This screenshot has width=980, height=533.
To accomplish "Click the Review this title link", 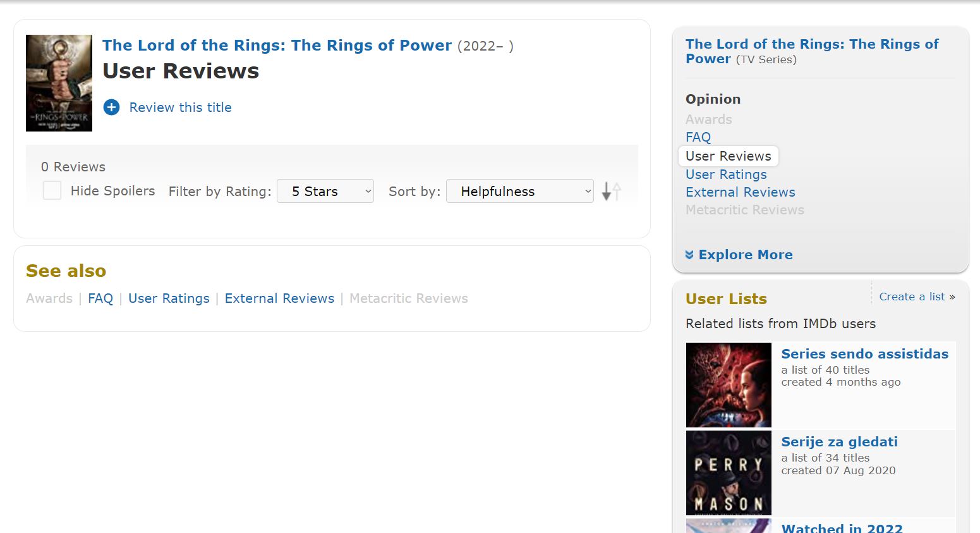I will (x=181, y=107).
